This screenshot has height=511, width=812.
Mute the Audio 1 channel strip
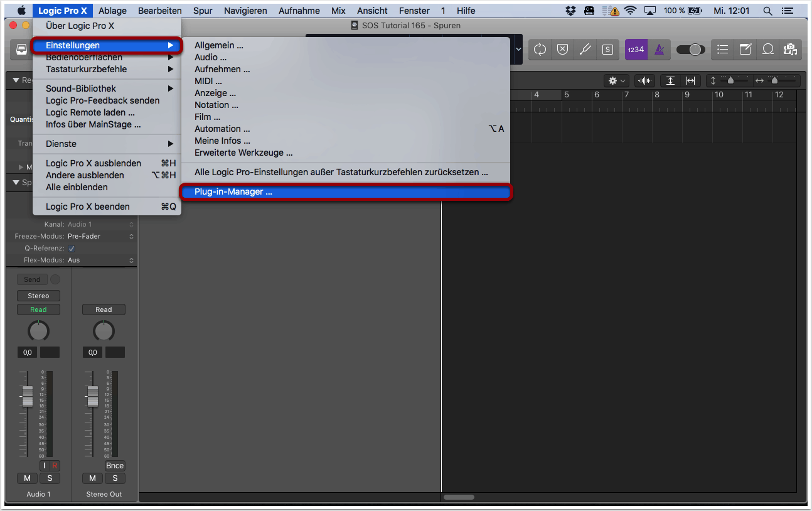point(27,478)
